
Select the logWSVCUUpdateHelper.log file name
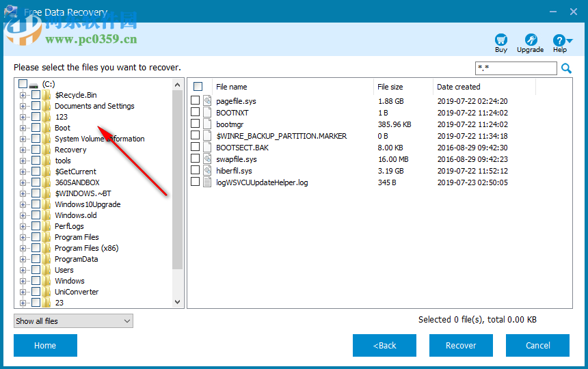click(x=262, y=182)
